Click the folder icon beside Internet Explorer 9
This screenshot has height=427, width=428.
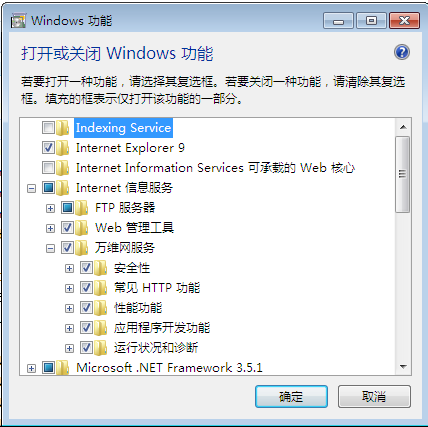coord(63,148)
